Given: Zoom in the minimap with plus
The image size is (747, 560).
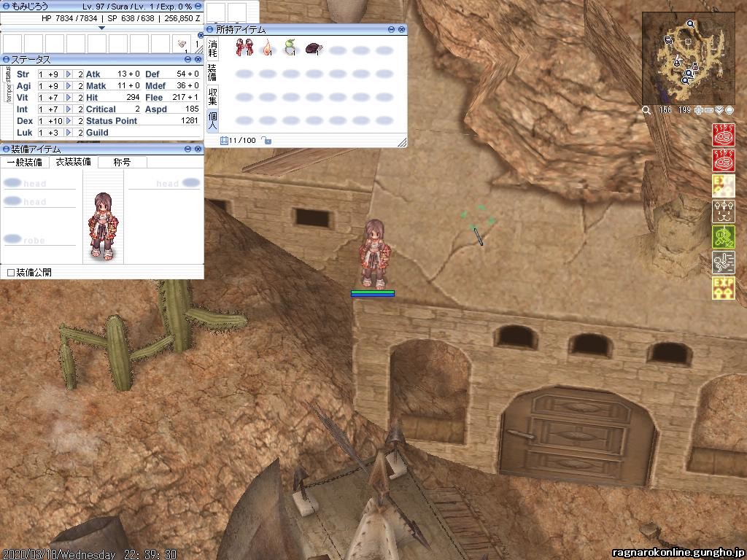Looking at the screenshot, I should pos(698,111).
